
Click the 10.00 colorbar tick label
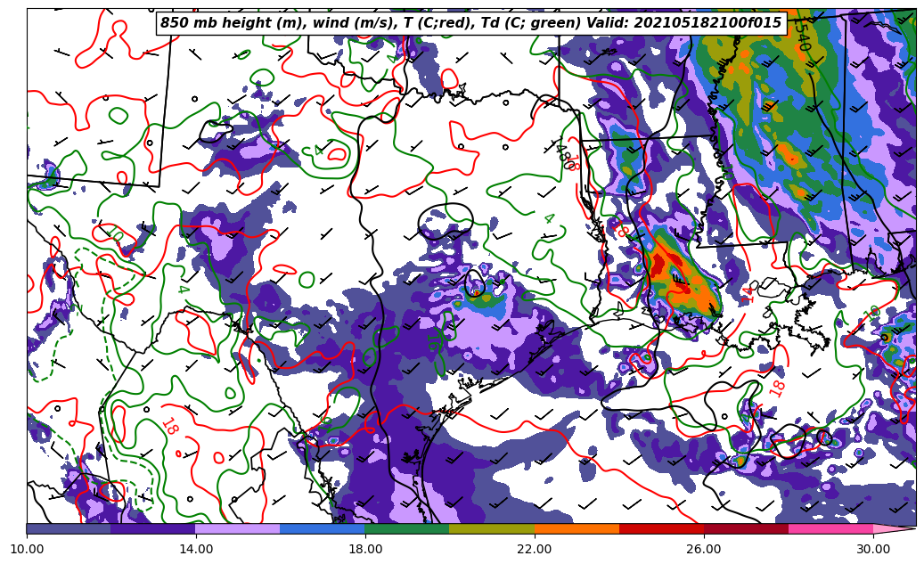pos(27,549)
